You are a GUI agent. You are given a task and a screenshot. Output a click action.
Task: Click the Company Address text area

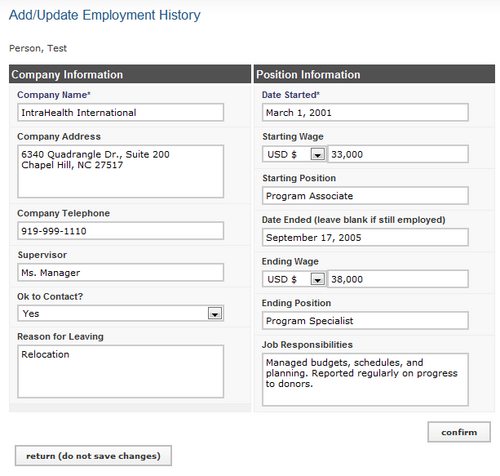[x=121, y=171]
